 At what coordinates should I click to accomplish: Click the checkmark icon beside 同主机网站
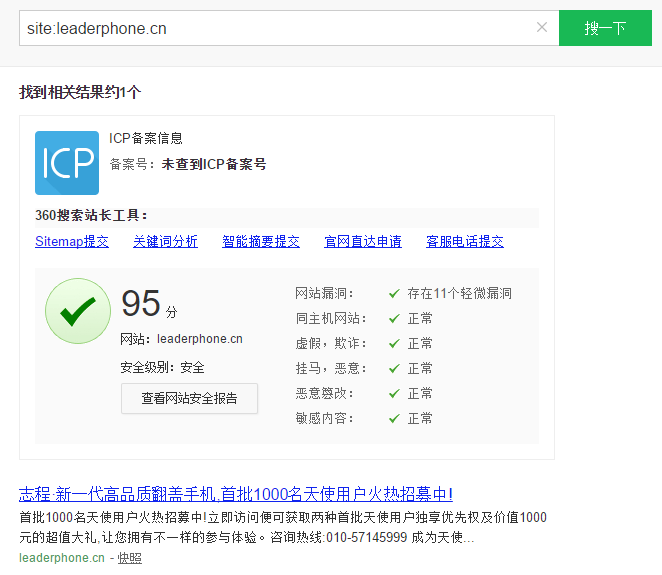point(394,318)
